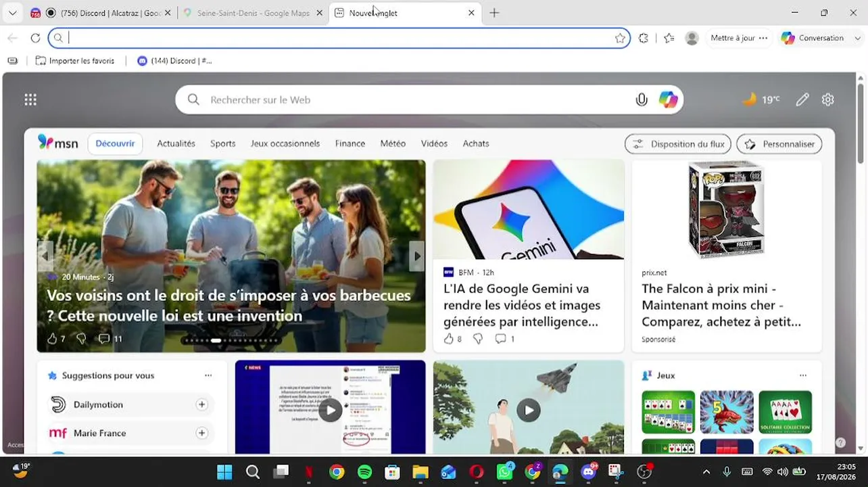
Task: Open comments on the barbecue article
Action: [110, 339]
